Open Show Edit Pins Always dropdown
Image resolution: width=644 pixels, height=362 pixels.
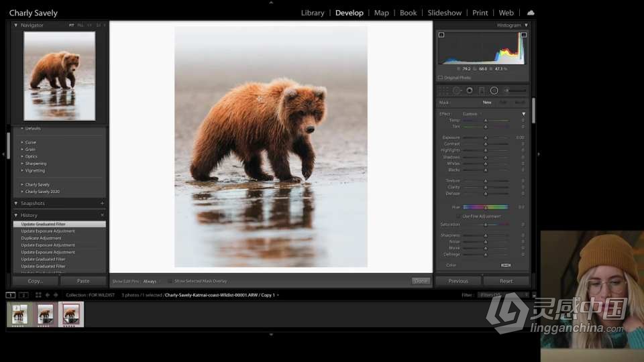pyautogui.click(x=151, y=281)
